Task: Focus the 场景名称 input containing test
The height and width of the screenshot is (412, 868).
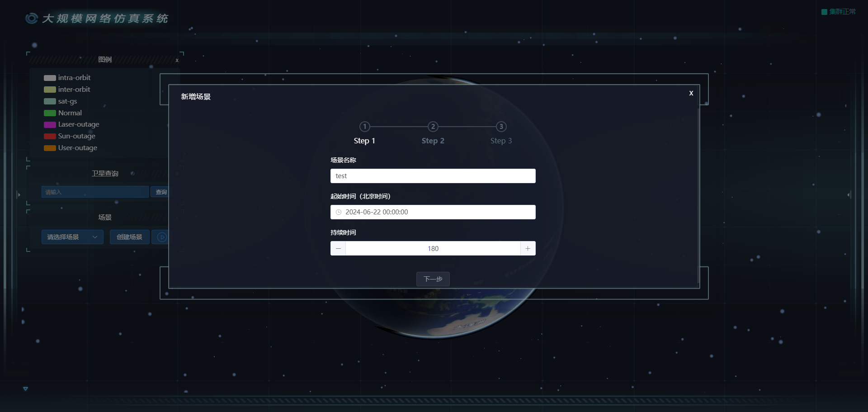Action: 433,176
